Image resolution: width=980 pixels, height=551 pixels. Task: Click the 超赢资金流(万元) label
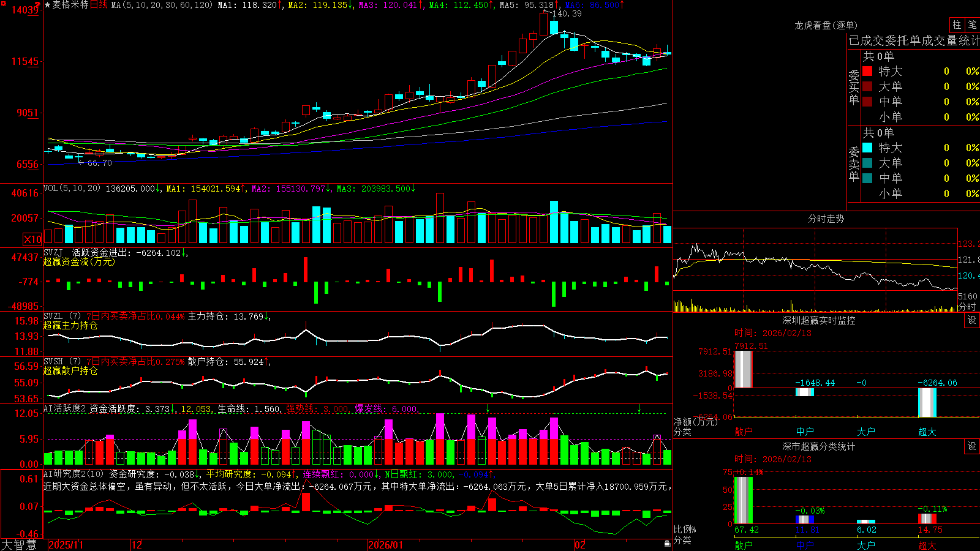pyautogui.click(x=79, y=261)
